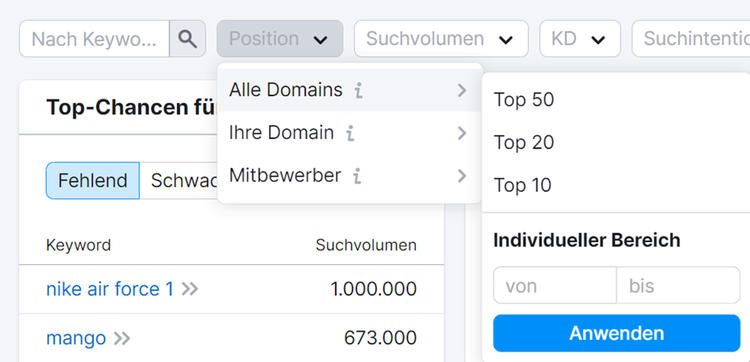Click the 673.000 search volume value
Image resolution: width=750 pixels, height=362 pixels.
pyautogui.click(x=380, y=339)
